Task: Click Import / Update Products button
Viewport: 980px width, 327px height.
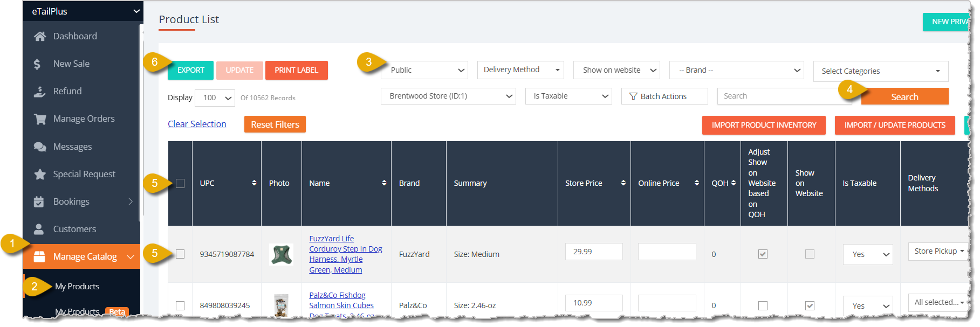Action: tap(895, 125)
